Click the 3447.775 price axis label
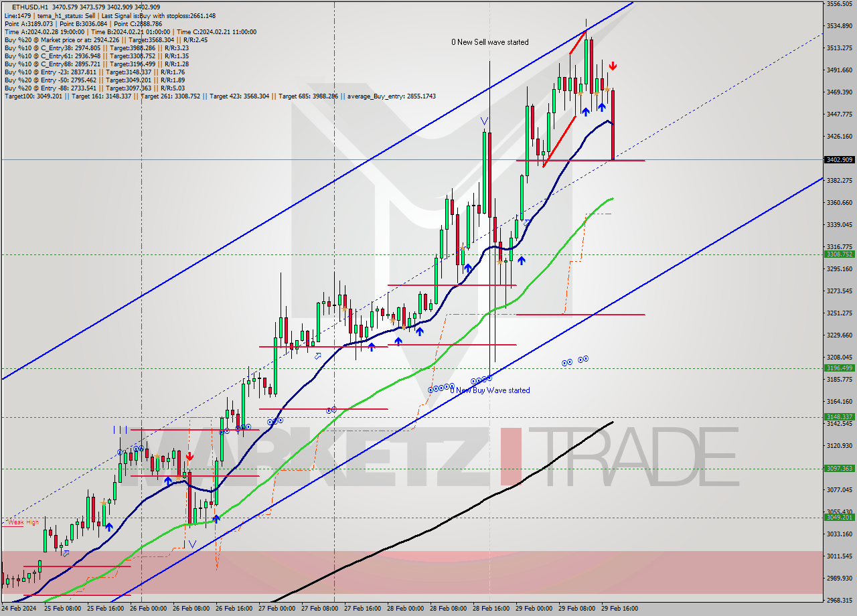This screenshot has width=857, height=616. [840, 114]
